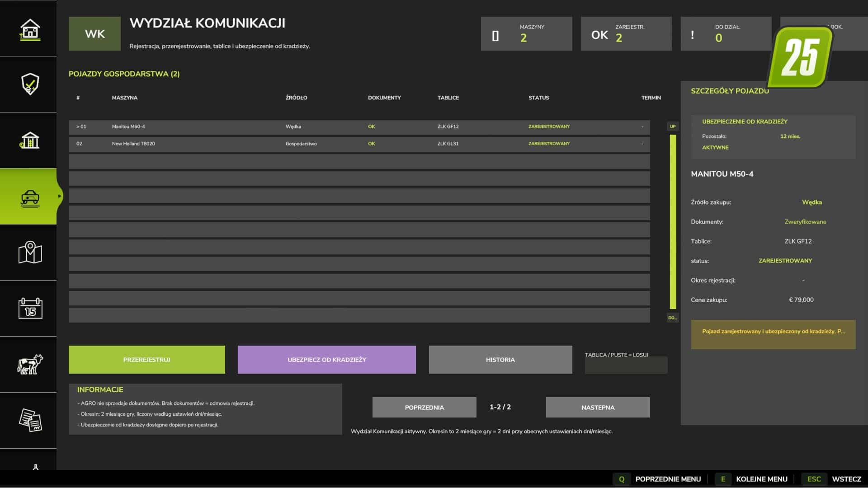Click the Wędka source cell in the table
The image size is (868, 488).
click(293, 127)
